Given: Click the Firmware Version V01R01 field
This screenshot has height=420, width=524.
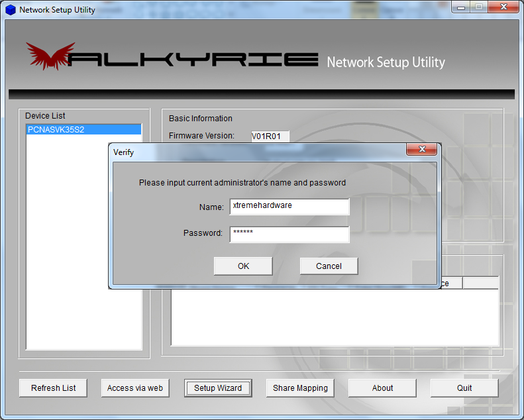Looking at the screenshot, I should point(270,136).
